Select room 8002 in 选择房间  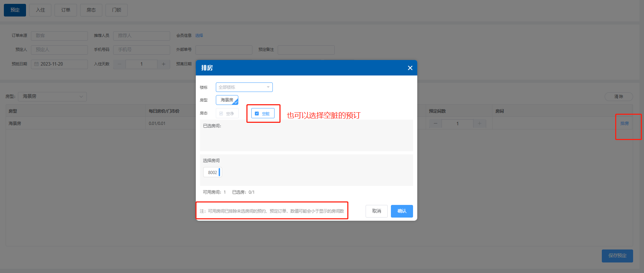[x=213, y=172]
